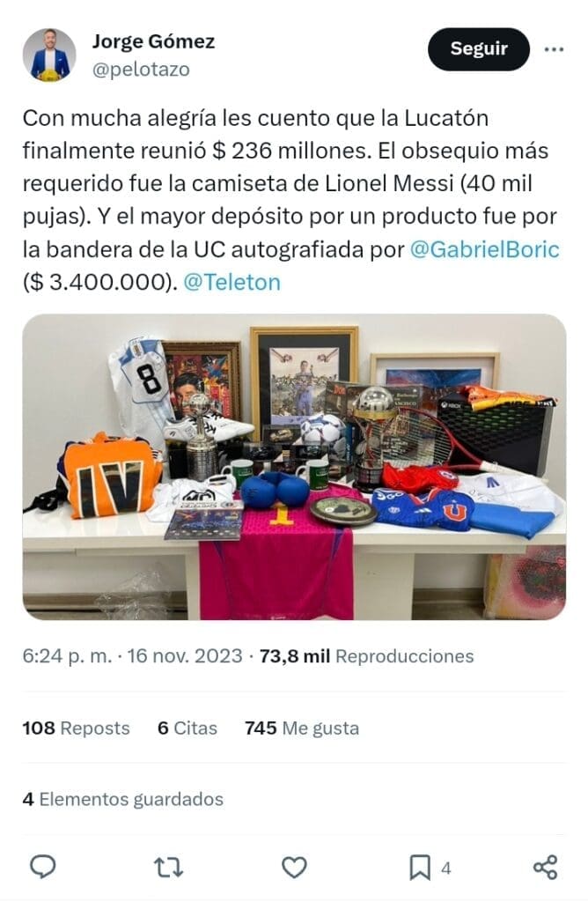View the 6 Citas quotes
This screenshot has height=902, width=588.
[187, 728]
